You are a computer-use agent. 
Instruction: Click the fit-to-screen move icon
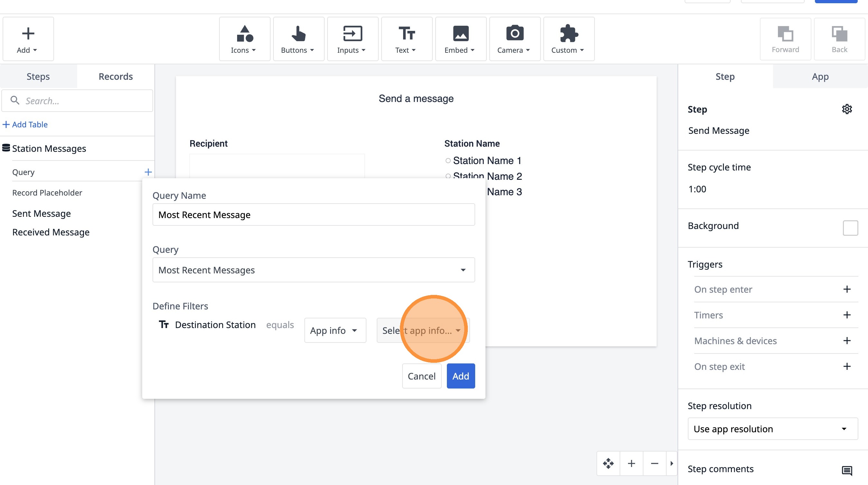coord(608,463)
